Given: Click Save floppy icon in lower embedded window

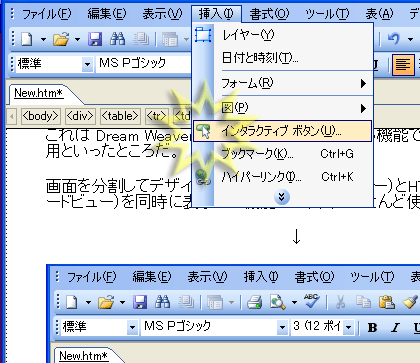Looking at the screenshot, I should [x=140, y=302].
